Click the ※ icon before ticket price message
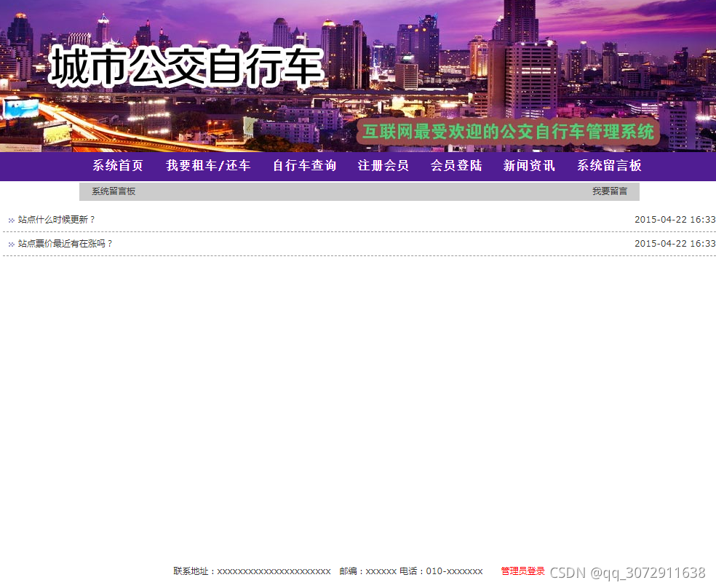Image resolution: width=716 pixels, height=588 pixels. (11, 244)
